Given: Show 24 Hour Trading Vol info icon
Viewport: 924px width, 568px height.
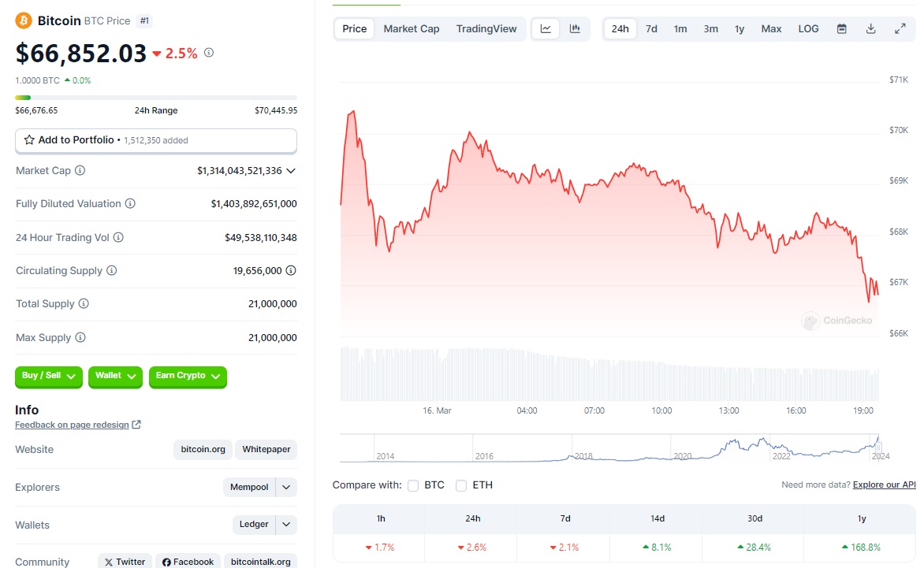Looking at the screenshot, I should pos(118,237).
